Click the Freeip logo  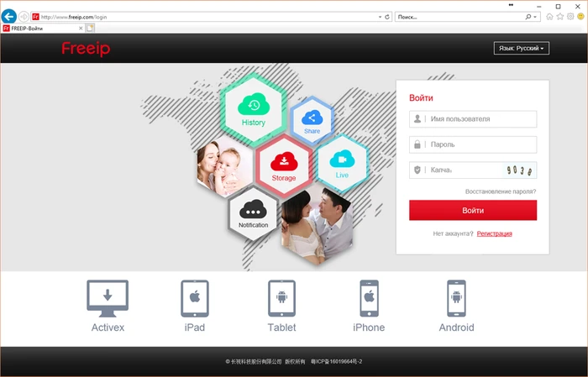tap(86, 49)
